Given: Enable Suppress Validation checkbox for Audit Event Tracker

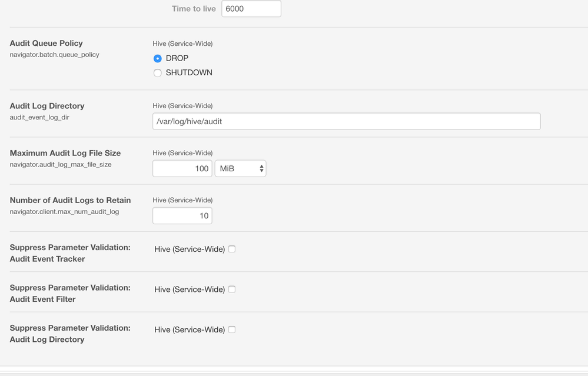Looking at the screenshot, I should coord(232,249).
